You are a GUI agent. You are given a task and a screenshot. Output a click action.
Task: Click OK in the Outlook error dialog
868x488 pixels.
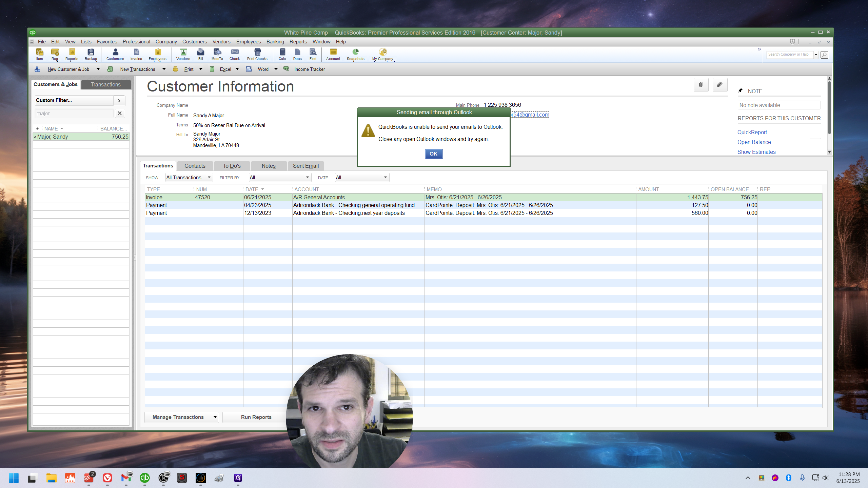click(434, 154)
